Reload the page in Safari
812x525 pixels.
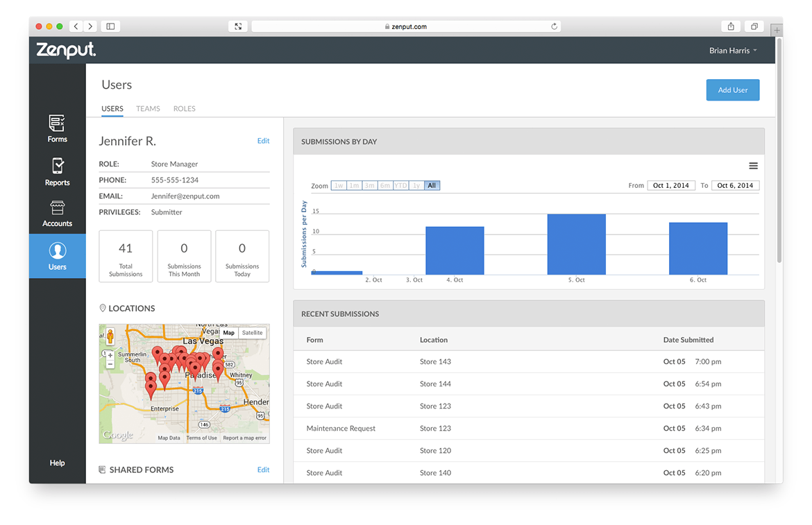(554, 26)
